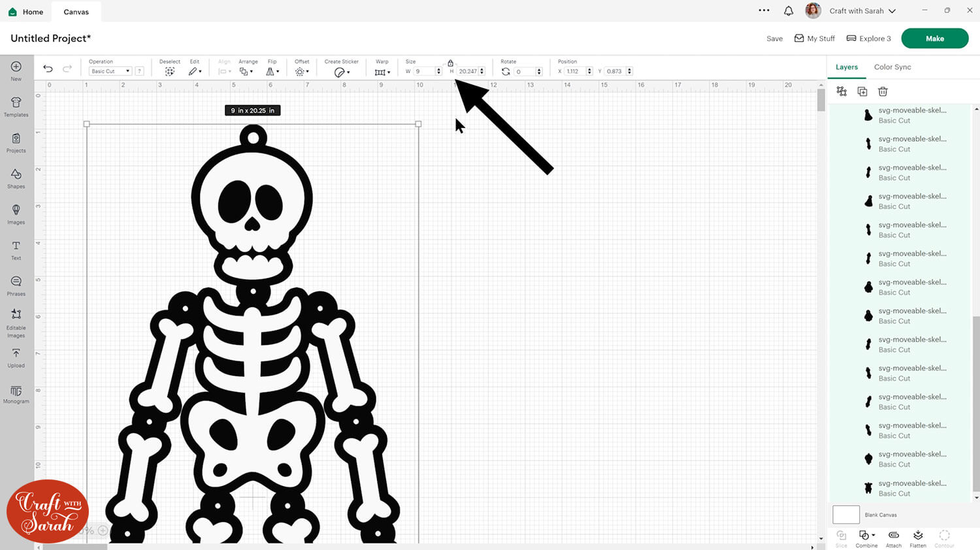This screenshot has width=980, height=550.
Task: Attach the selected layers
Action: pos(892,538)
